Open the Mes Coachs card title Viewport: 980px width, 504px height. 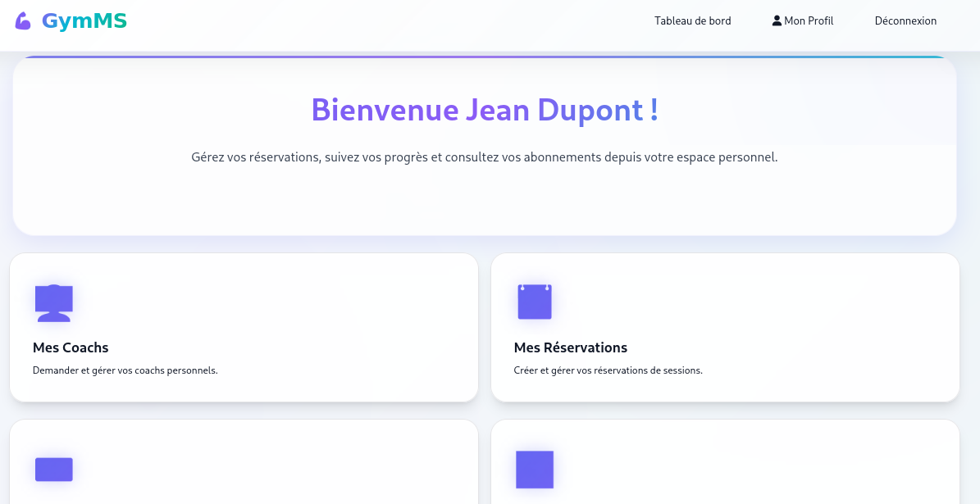[x=71, y=347]
